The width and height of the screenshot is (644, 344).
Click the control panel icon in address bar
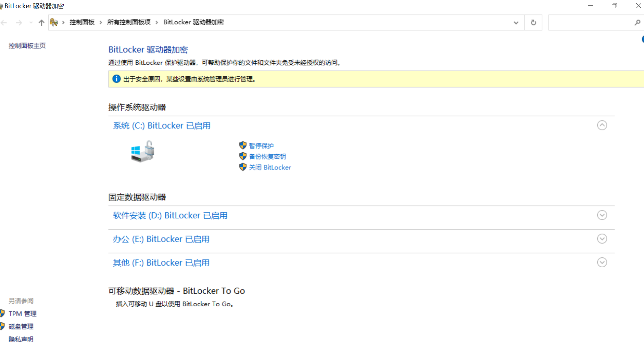click(x=54, y=22)
